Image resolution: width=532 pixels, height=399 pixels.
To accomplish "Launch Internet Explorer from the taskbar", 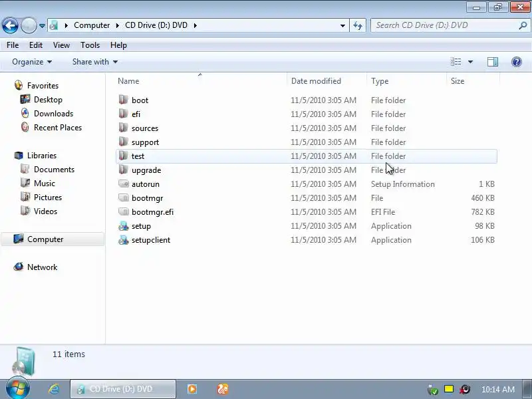I will coord(54,389).
